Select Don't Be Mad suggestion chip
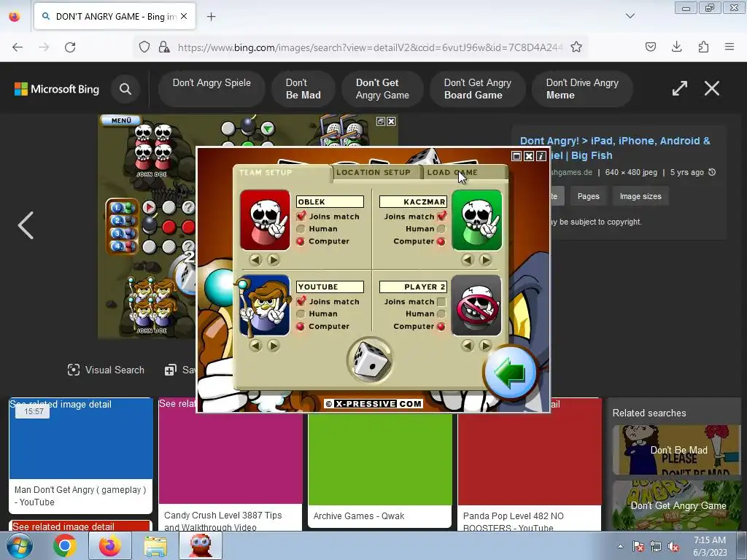The height and width of the screenshot is (560, 747). pos(303,88)
